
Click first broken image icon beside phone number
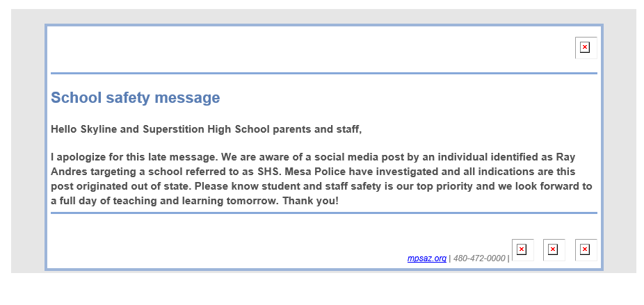pyautogui.click(x=522, y=249)
